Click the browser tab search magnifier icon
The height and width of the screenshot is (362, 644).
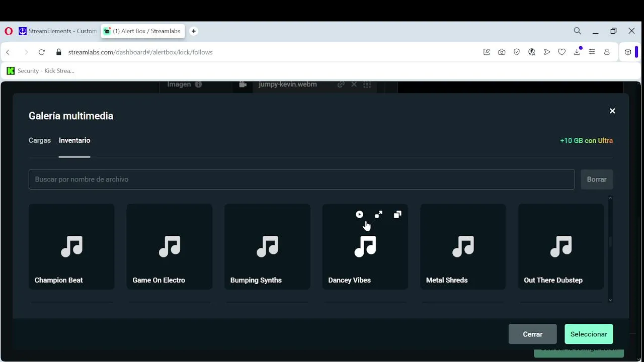click(578, 31)
